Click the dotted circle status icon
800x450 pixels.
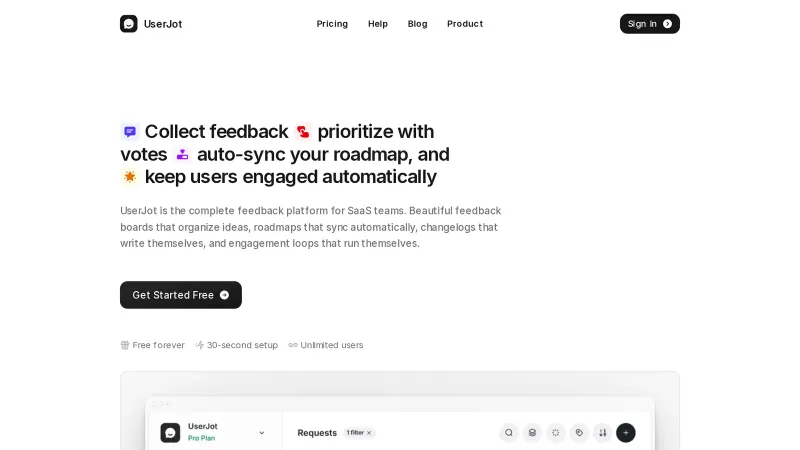click(556, 433)
